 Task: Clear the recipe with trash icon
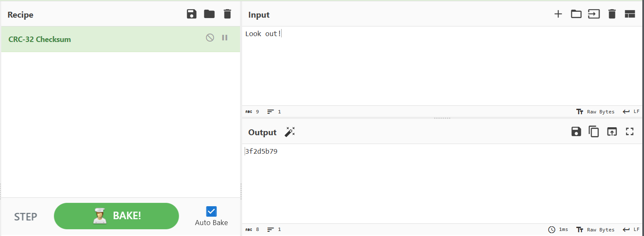(x=227, y=14)
